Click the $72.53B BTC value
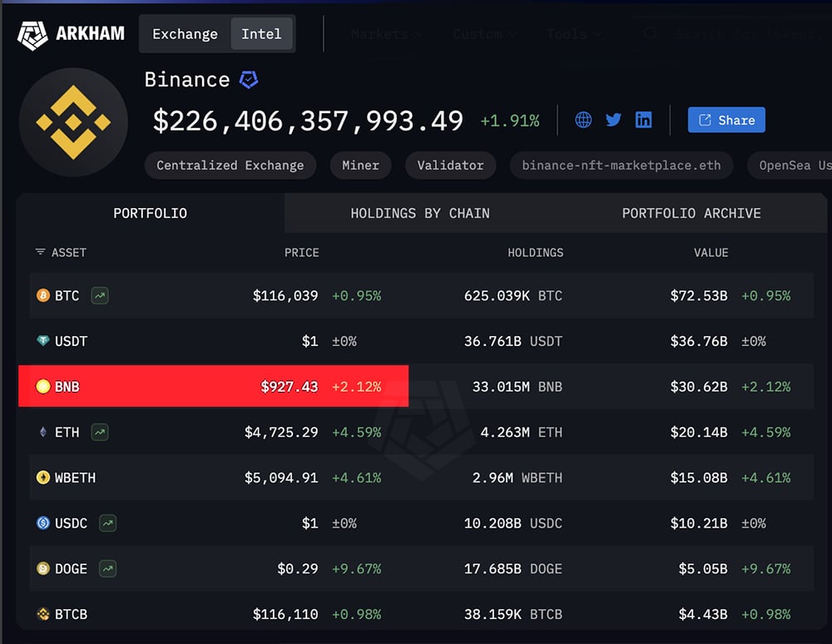Image resolution: width=832 pixels, height=644 pixels. pyautogui.click(x=699, y=295)
